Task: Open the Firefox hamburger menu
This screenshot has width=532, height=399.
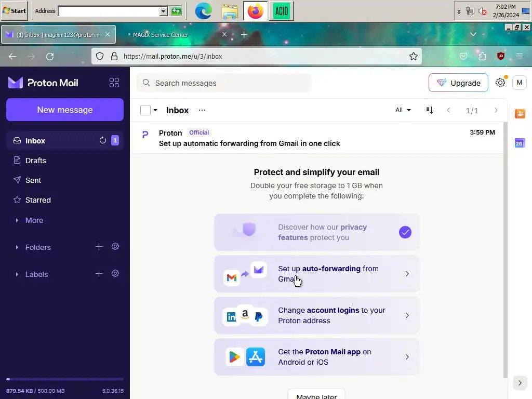Action: [520, 56]
